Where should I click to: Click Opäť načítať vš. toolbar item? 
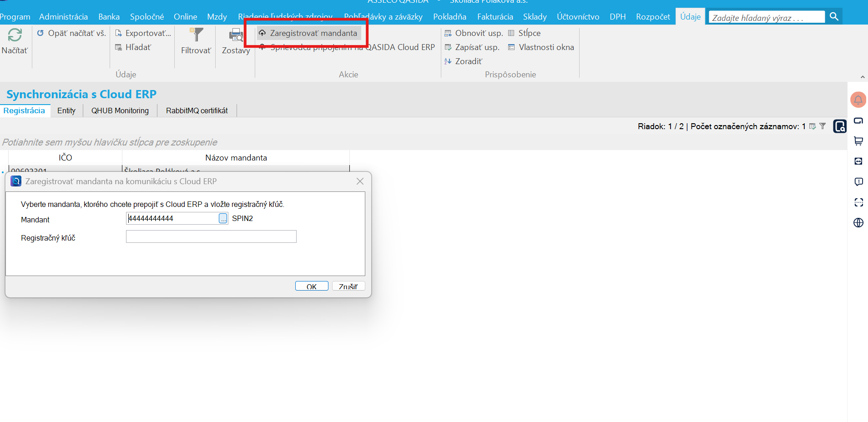pyautogui.click(x=71, y=33)
